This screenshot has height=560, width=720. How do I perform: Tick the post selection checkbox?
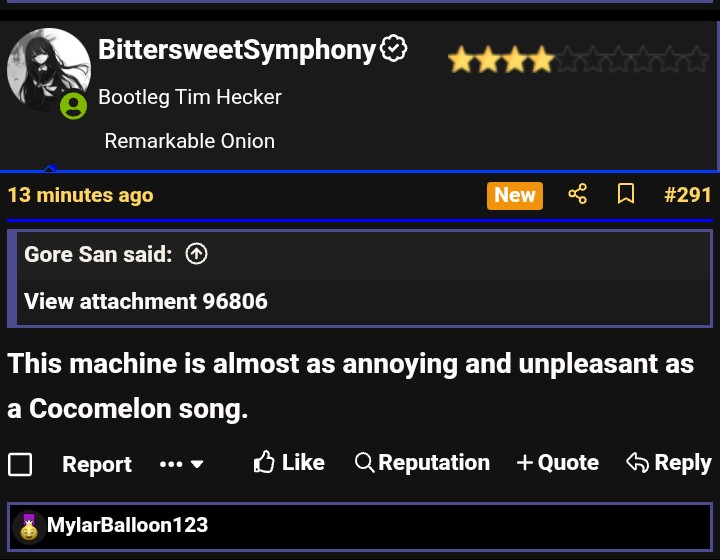tap(20, 464)
